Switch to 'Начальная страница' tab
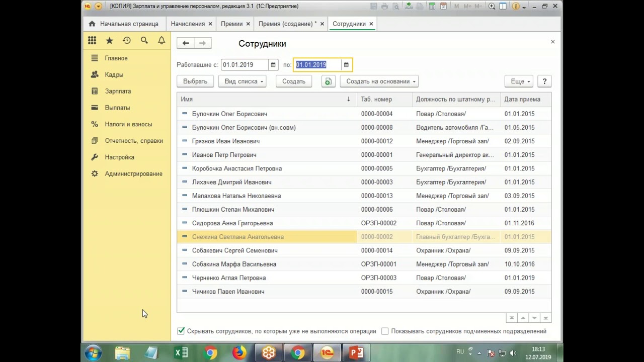The image size is (644, 362). [124, 24]
